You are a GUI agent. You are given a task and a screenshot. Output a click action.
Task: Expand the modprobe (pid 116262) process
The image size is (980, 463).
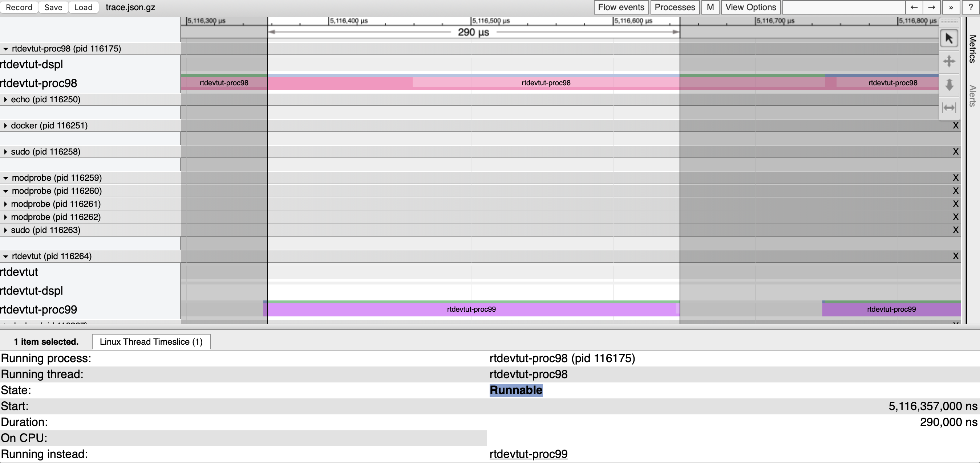(x=5, y=217)
